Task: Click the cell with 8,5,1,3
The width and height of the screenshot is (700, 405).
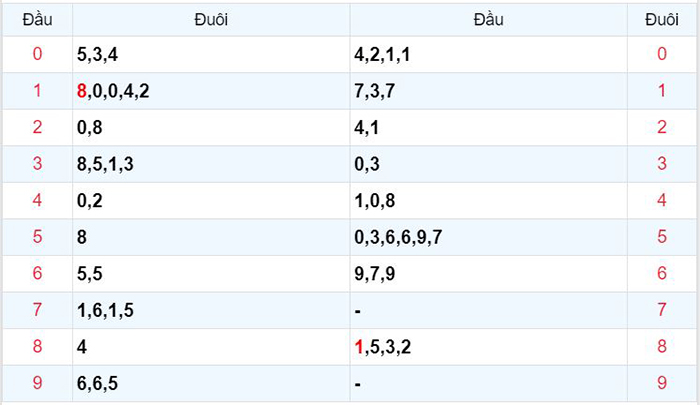Action: pos(211,164)
